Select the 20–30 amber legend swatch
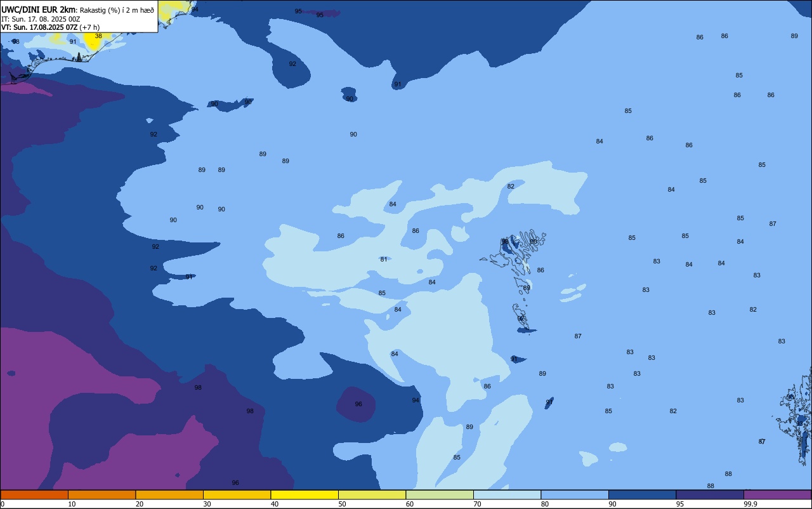 (x=169, y=494)
